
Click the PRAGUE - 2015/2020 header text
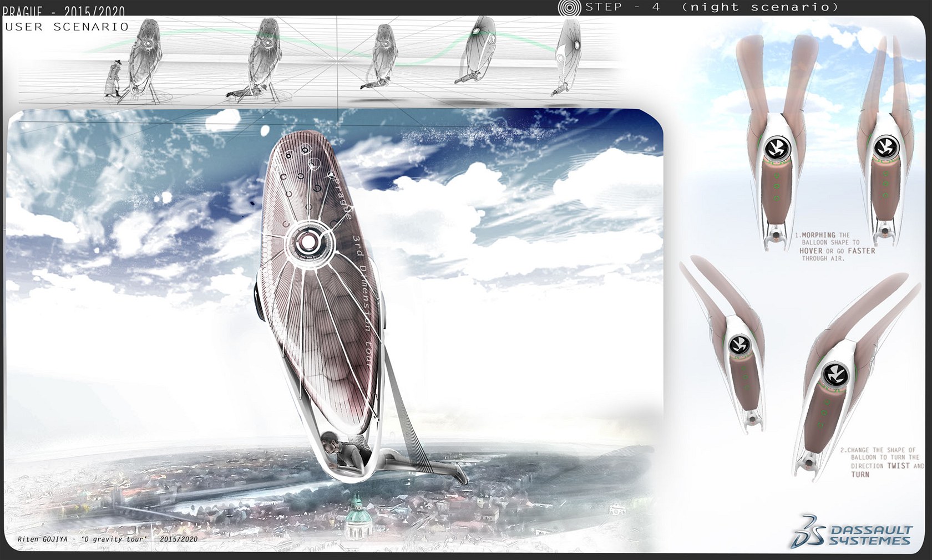(64, 10)
